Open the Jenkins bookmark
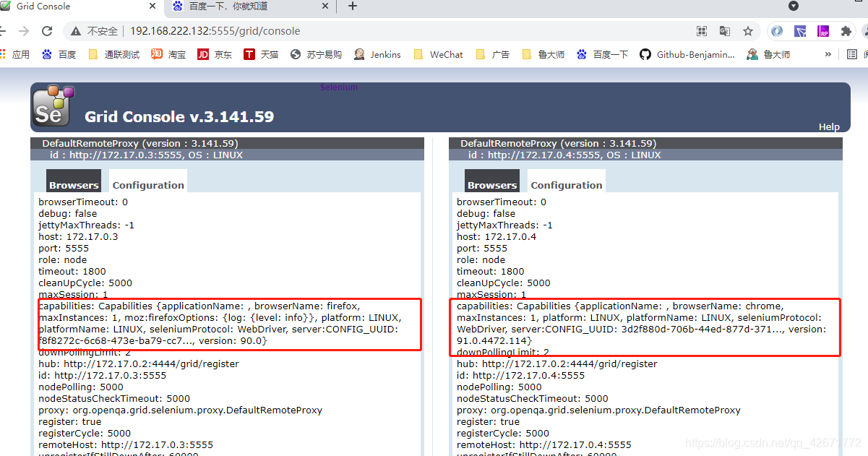 [377, 53]
